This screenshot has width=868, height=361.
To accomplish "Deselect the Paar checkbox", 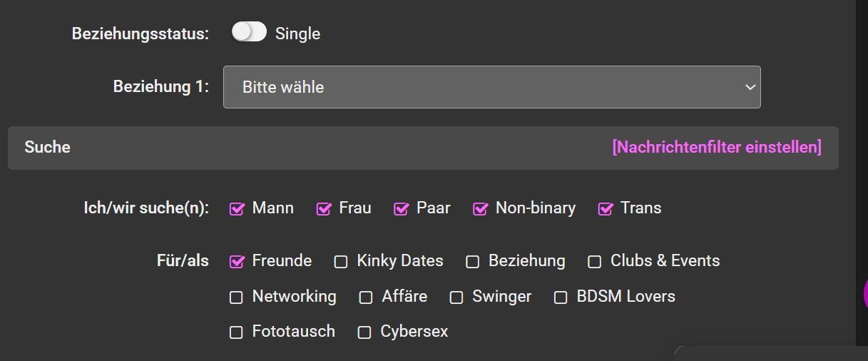I will [402, 209].
